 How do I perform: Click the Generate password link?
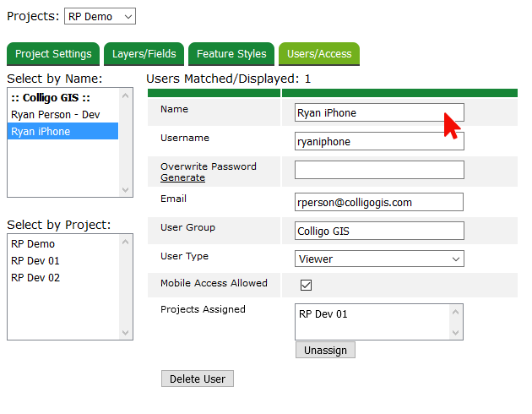point(182,177)
